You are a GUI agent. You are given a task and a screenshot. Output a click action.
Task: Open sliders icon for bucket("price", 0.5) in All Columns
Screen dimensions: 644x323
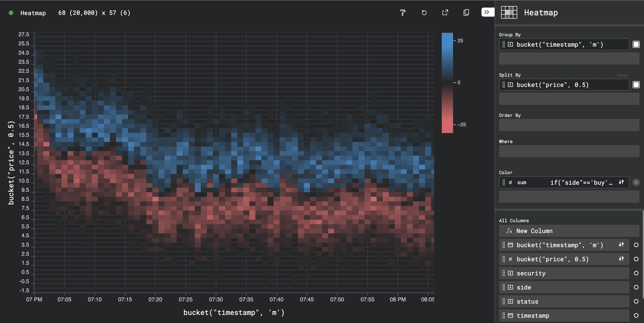tap(621, 259)
